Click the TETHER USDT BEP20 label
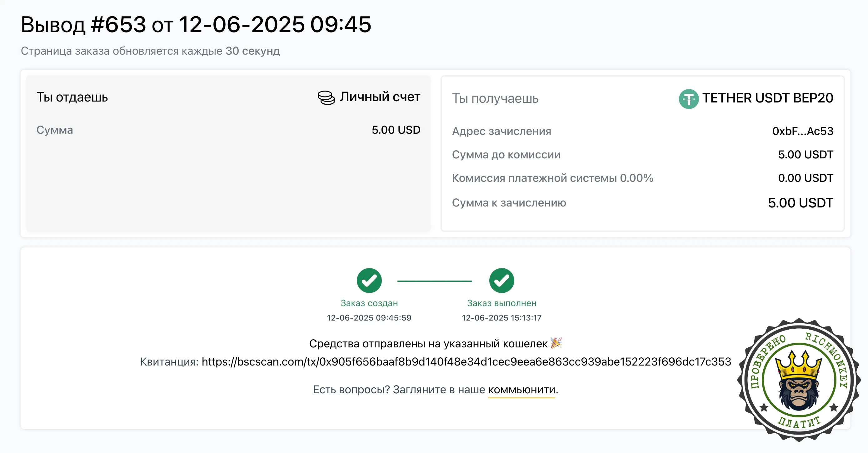Screen dimensions: 868x453 [x=767, y=98]
